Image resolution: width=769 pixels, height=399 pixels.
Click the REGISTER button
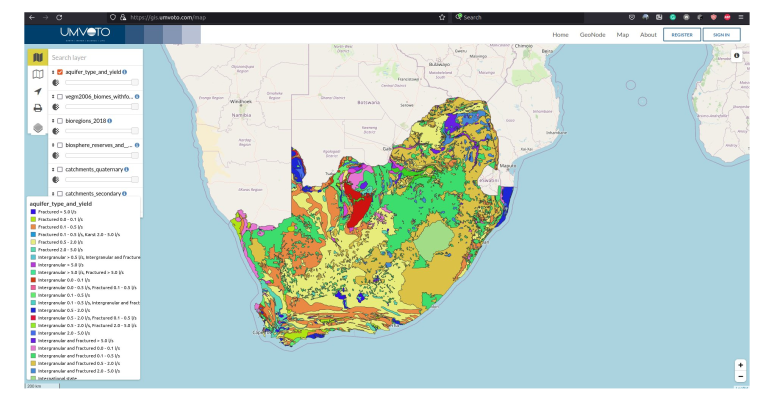[682, 35]
